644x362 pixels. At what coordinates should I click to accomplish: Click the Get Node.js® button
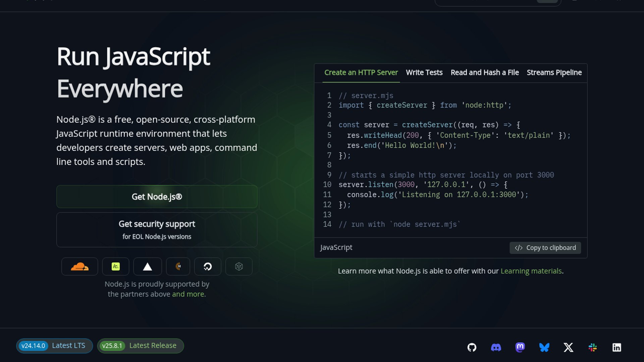coord(157,197)
